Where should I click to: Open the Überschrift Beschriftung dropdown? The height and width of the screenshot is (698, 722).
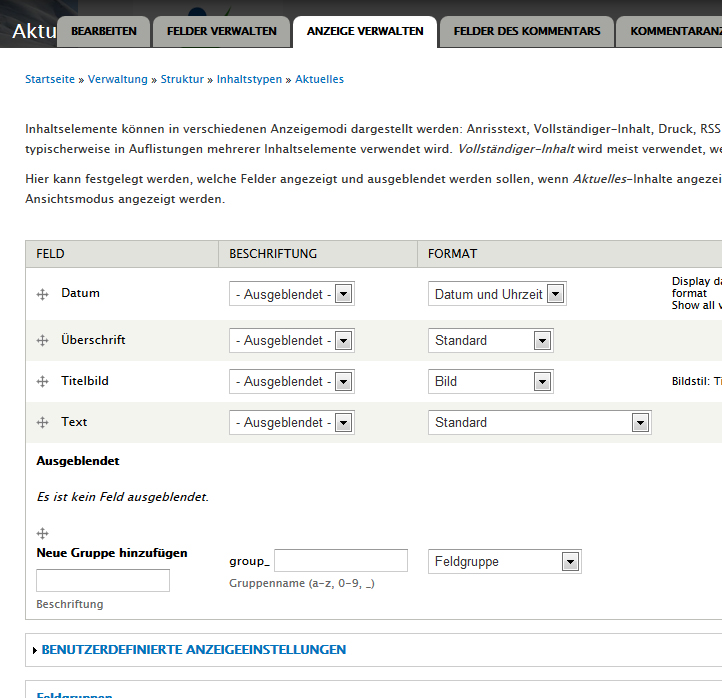click(x=291, y=341)
